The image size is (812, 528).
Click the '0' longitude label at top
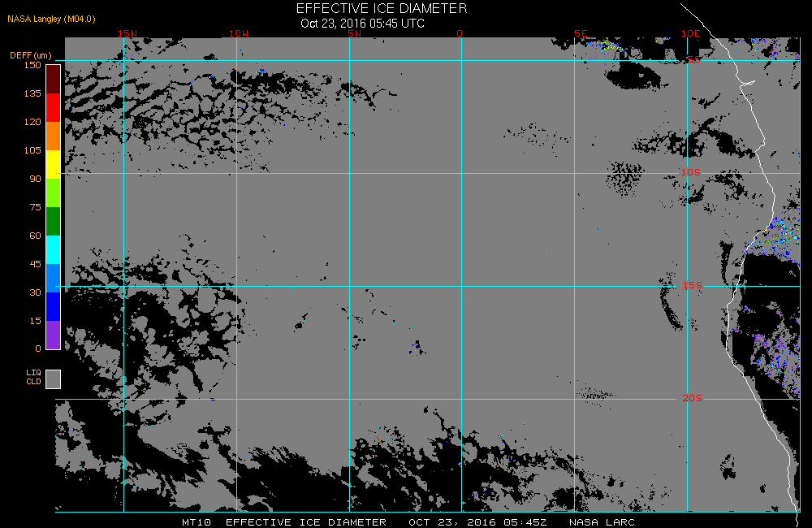coord(460,33)
